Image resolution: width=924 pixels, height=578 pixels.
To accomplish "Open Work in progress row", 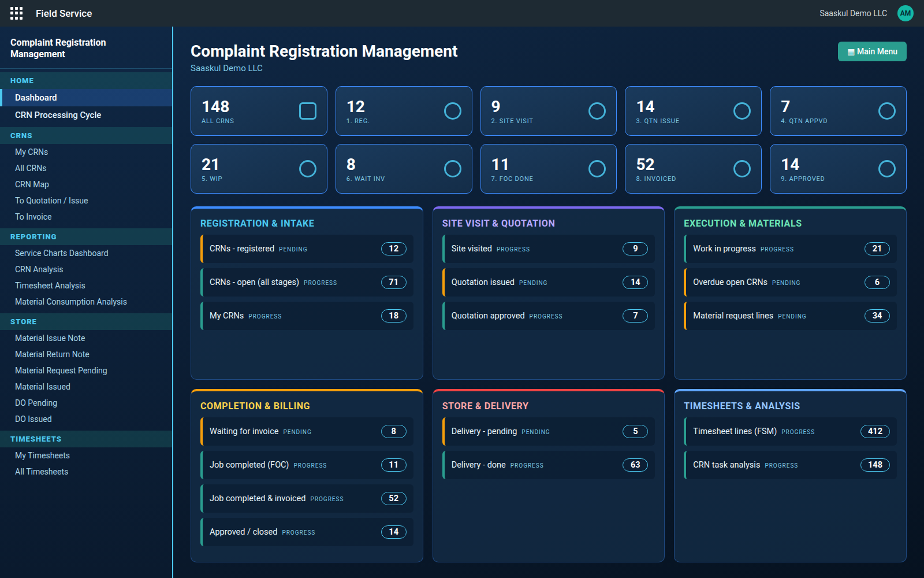I will click(790, 249).
